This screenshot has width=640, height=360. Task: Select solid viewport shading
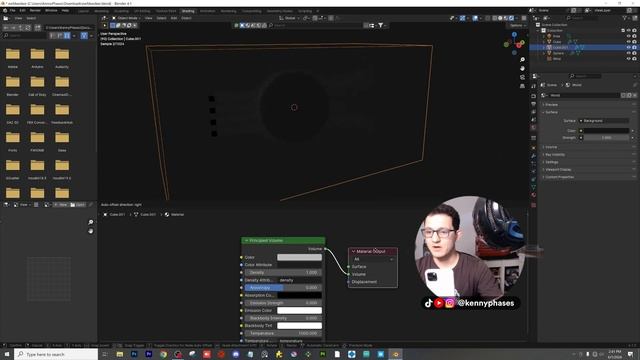[500, 18]
